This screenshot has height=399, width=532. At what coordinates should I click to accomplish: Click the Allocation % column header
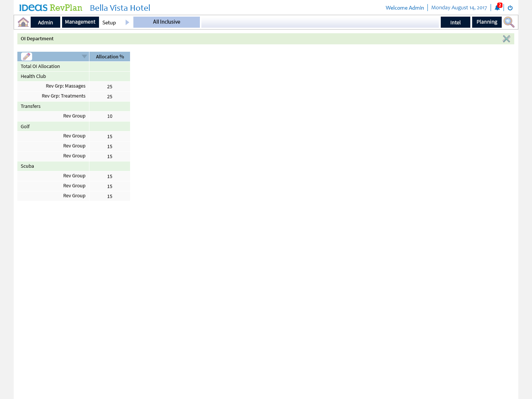coord(110,57)
